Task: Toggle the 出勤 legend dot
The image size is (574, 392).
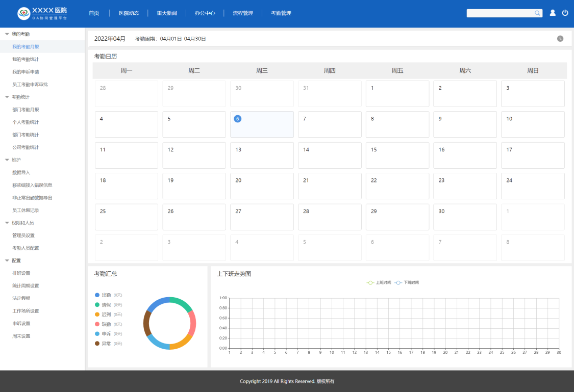Action: (97, 295)
